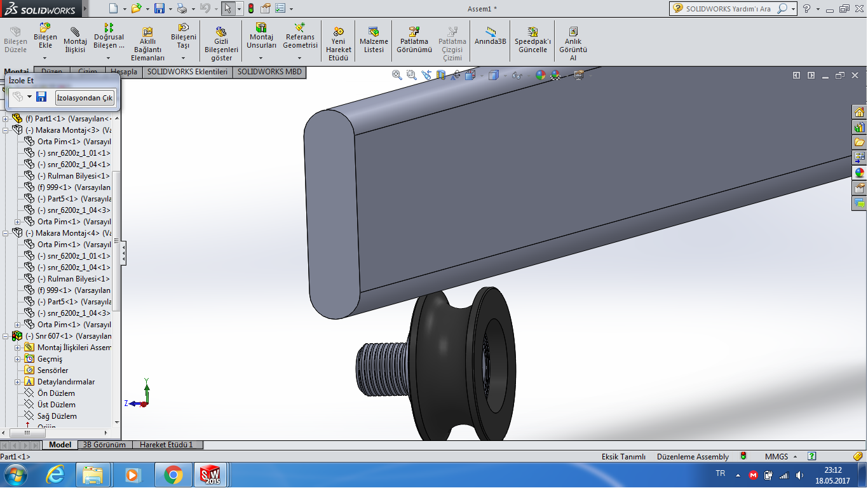Screen dimensions: 868x488
Task: Open the hide/show items glasses dropdown
Action: (517, 76)
